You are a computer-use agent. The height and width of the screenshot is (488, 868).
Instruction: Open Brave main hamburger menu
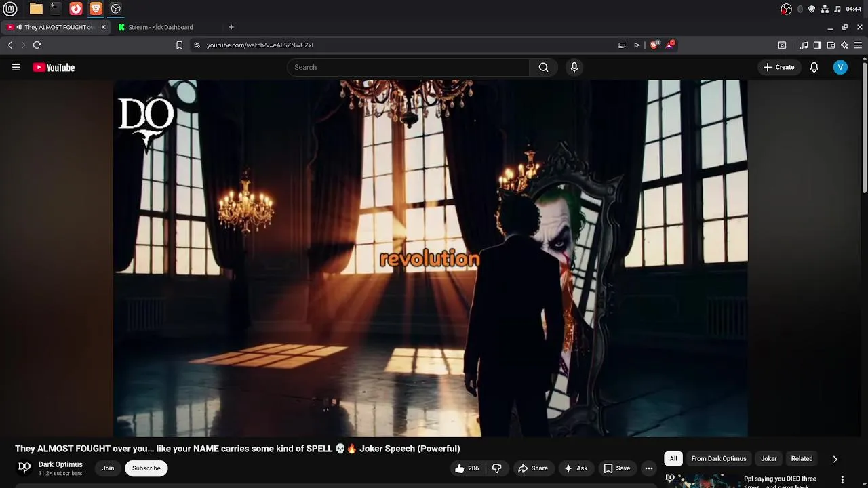pyautogui.click(x=858, y=45)
